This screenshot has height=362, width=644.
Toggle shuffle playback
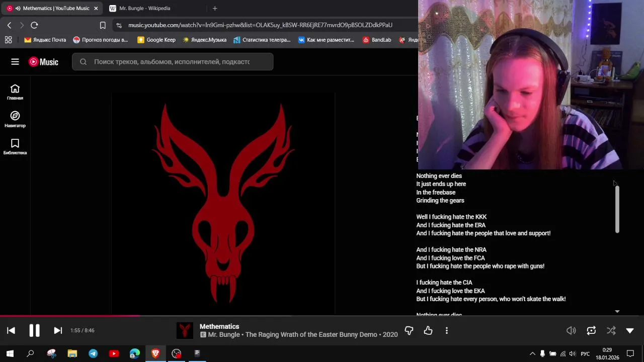point(611,330)
